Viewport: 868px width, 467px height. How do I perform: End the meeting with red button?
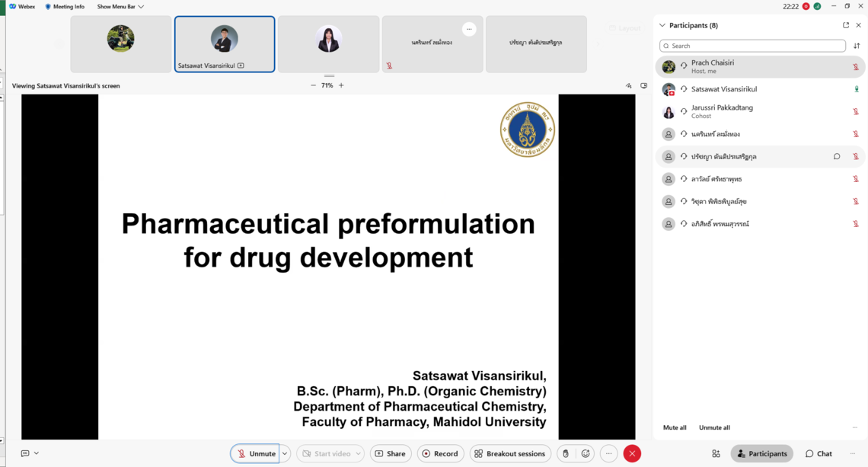(x=632, y=453)
